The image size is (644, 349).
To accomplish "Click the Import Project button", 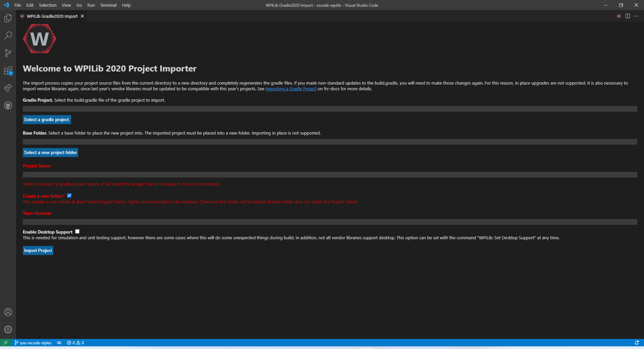I will pos(38,251).
